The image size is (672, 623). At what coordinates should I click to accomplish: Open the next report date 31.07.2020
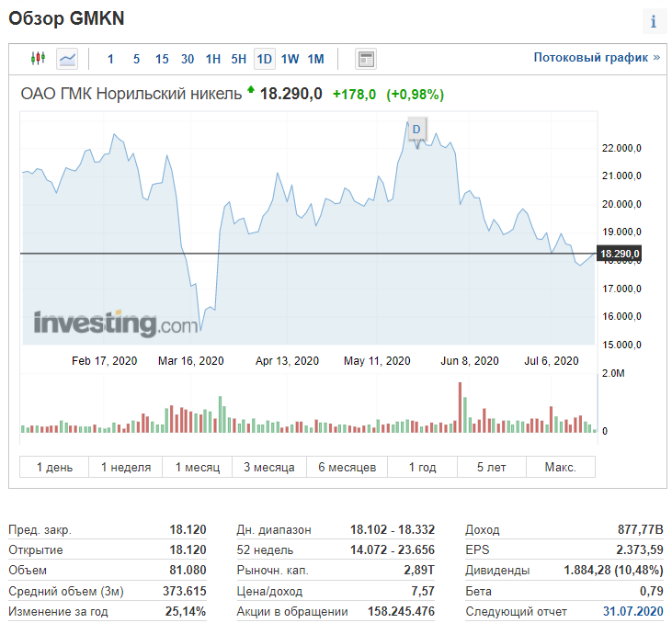pos(633,611)
